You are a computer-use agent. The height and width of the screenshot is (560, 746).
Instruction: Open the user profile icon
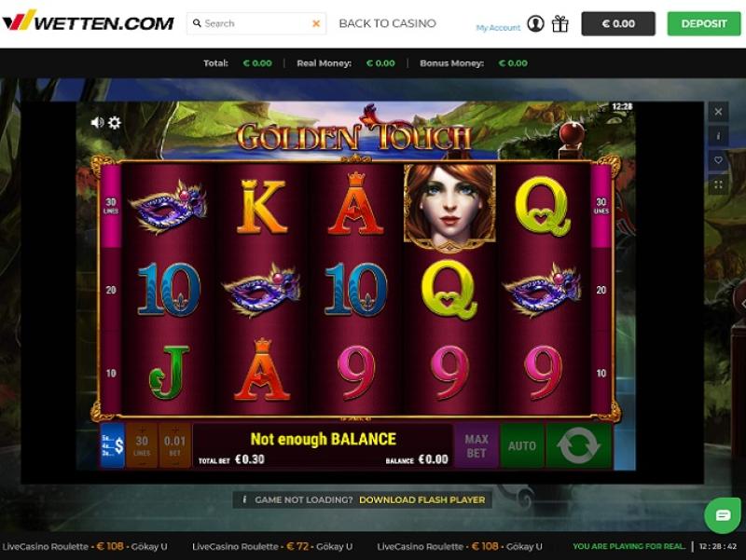pos(535,23)
